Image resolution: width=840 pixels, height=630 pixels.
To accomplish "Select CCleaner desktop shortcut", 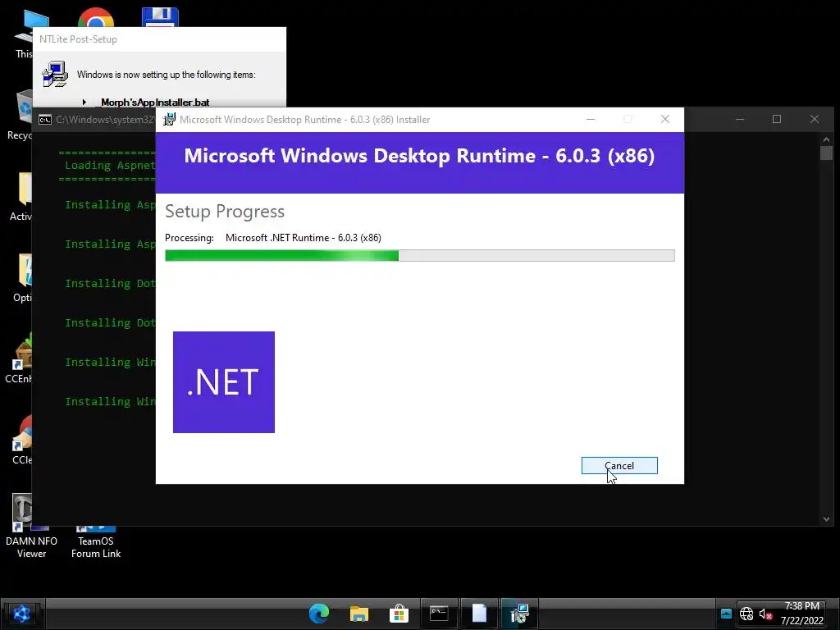I will point(21,440).
